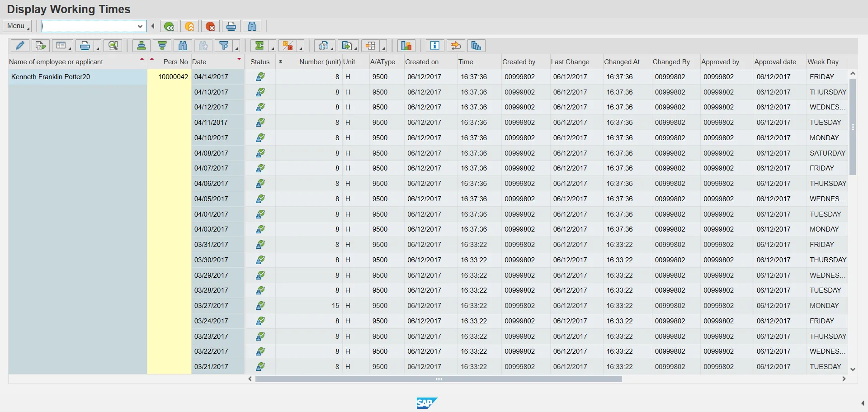Click the blue information icon
Viewport: 868px width, 412px height.
(x=434, y=46)
